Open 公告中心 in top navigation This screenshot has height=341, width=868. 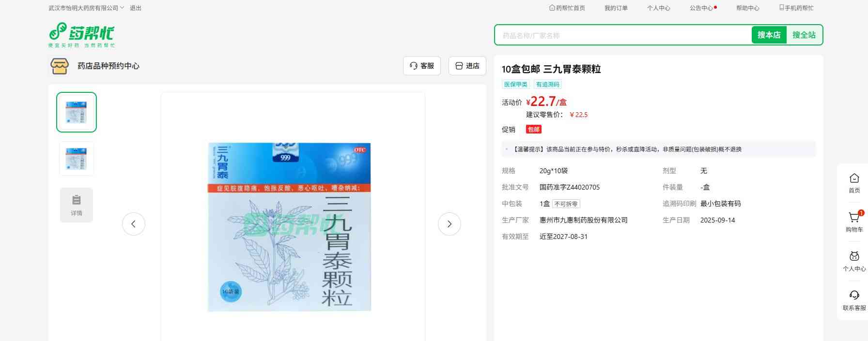pyautogui.click(x=701, y=8)
